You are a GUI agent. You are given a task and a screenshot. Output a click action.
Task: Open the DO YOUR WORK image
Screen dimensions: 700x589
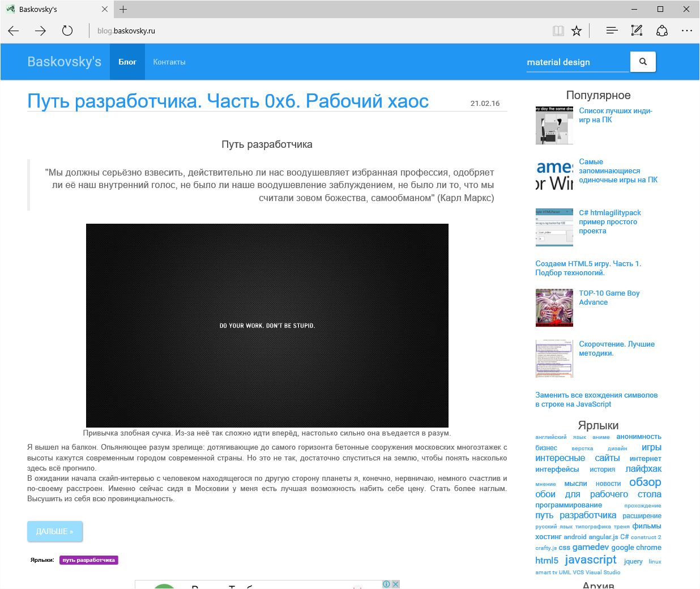(x=267, y=325)
